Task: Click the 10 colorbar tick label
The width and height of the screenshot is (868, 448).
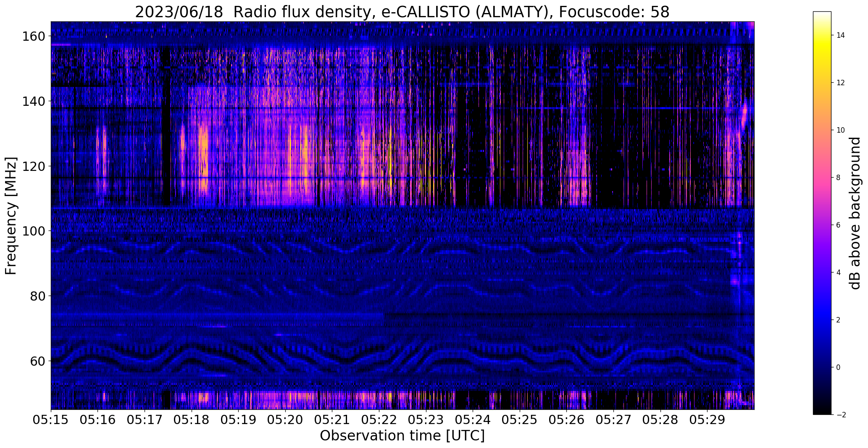Action: tap(841, 130)
